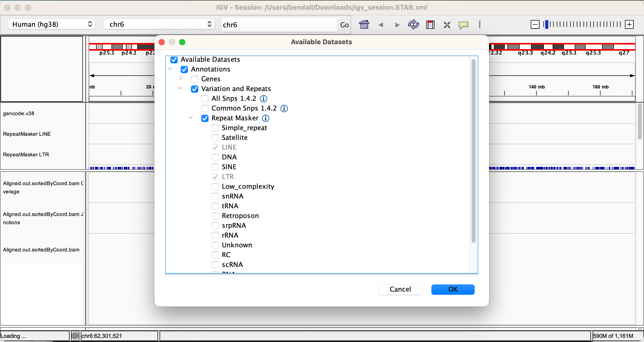Open the chr6 chromosome dropdown
The height and width of the screenshot is (342, 644).
point(159,24)
